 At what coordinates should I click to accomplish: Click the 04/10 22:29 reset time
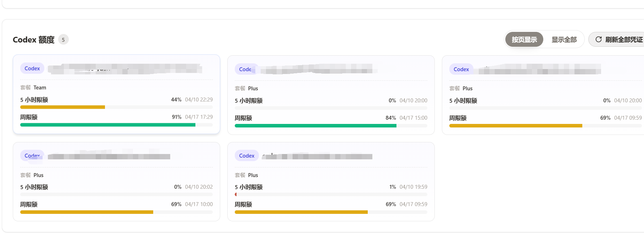coord(199,99)
